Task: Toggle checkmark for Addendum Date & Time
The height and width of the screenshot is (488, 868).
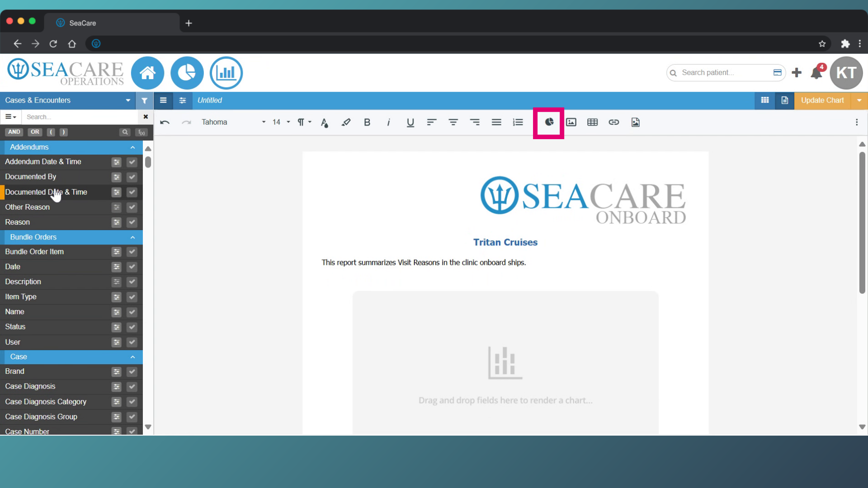Action: coord(132,162)
